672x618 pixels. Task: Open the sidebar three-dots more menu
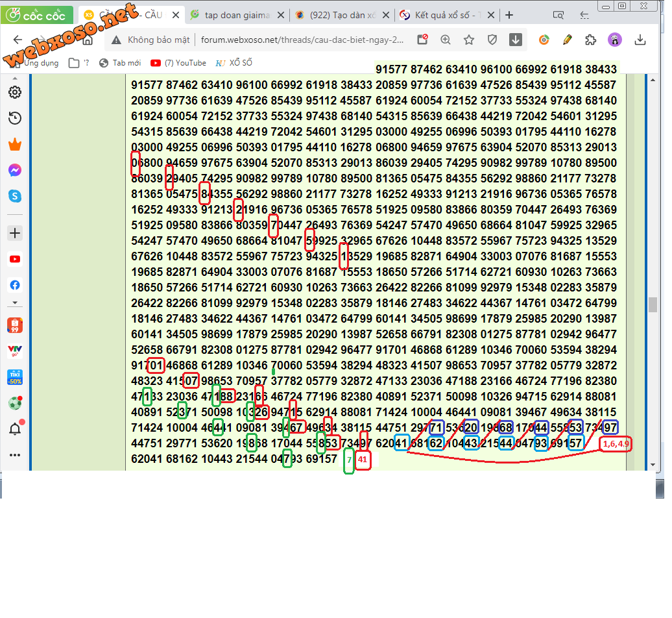point(14,455)
